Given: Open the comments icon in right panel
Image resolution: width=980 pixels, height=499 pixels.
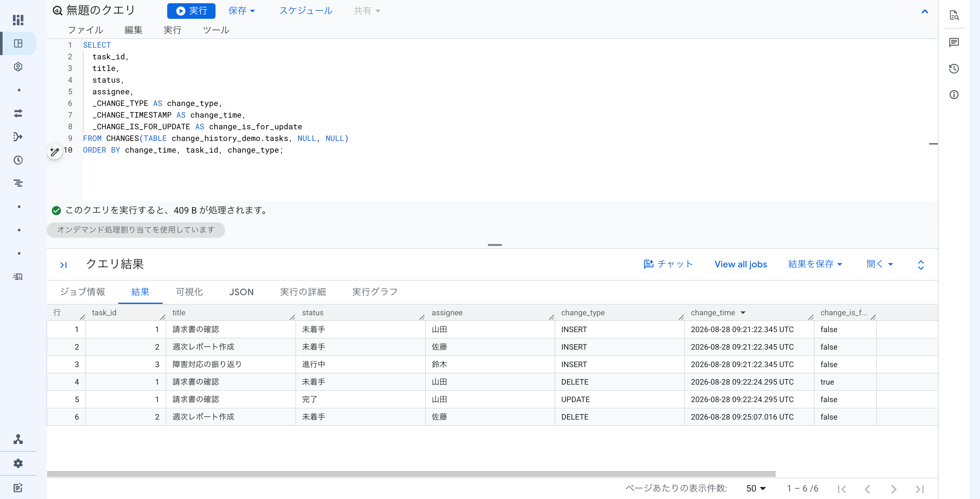Looking at the screenshot, I should click(x=954, y=42).
